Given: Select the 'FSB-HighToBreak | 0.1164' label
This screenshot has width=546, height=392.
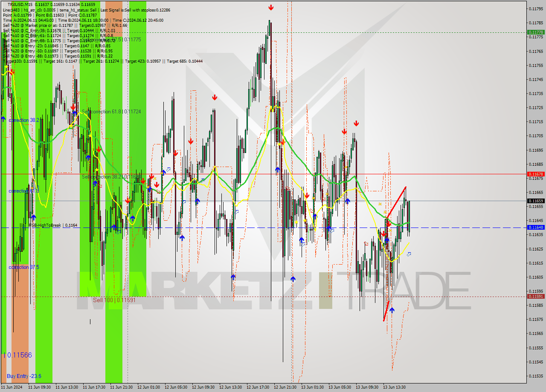Looking at the screenshot, I should tap(53, 225).
